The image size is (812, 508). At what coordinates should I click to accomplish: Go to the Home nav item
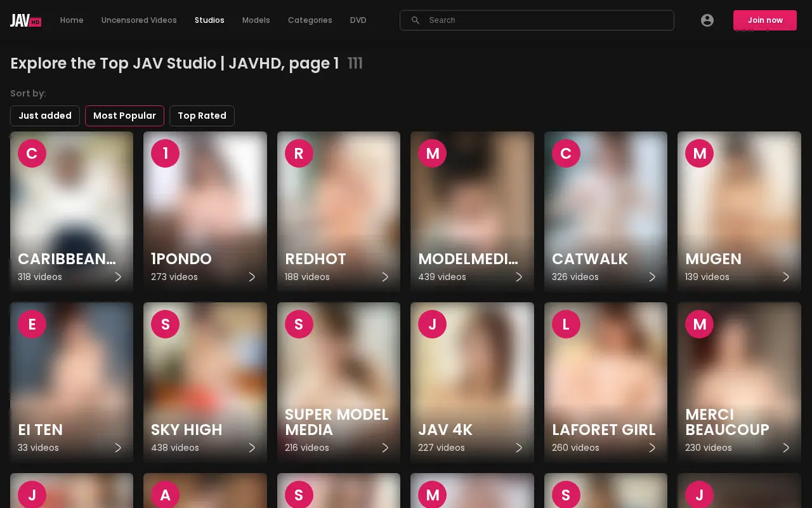(x=72, y=20)
